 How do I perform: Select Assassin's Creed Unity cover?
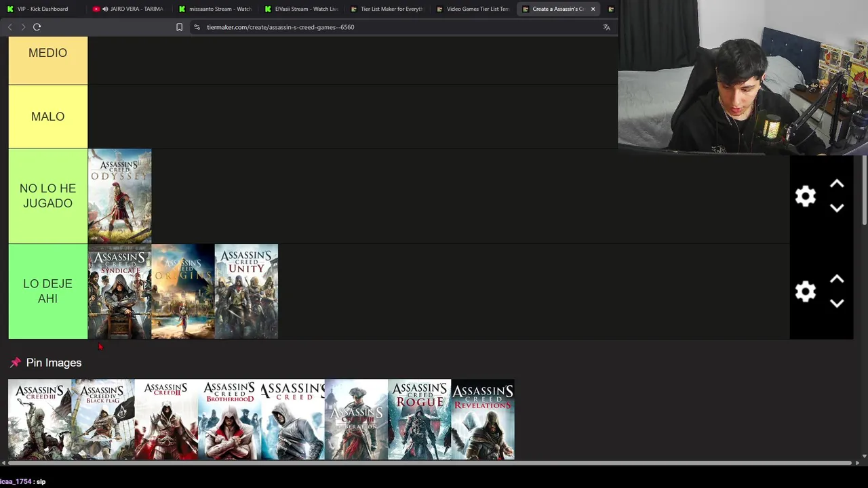coord(246,291)
